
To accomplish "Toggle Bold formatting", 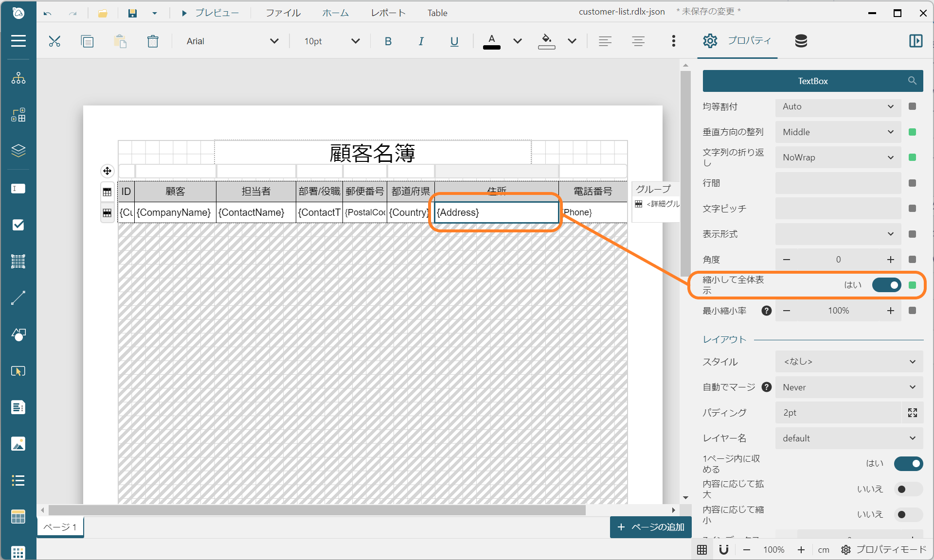I will coord(388,41).
